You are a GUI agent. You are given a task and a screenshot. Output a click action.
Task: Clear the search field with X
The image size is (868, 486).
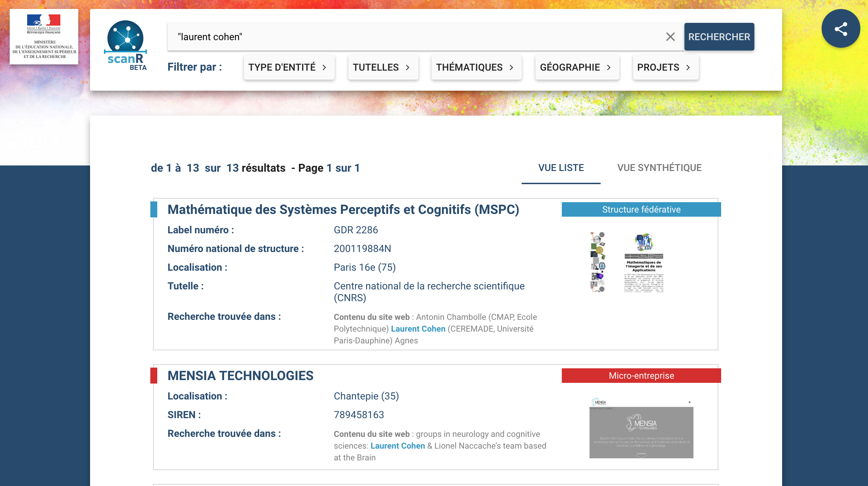670,37
